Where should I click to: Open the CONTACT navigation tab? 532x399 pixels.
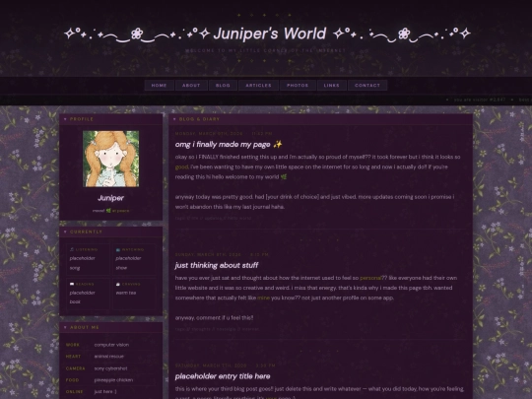(367, 85)
